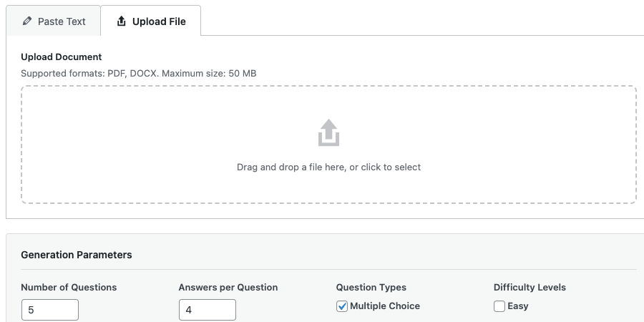Click 'Drag and drop a file here' text
This screenshot has width=644, height=322.
(328, 167)
